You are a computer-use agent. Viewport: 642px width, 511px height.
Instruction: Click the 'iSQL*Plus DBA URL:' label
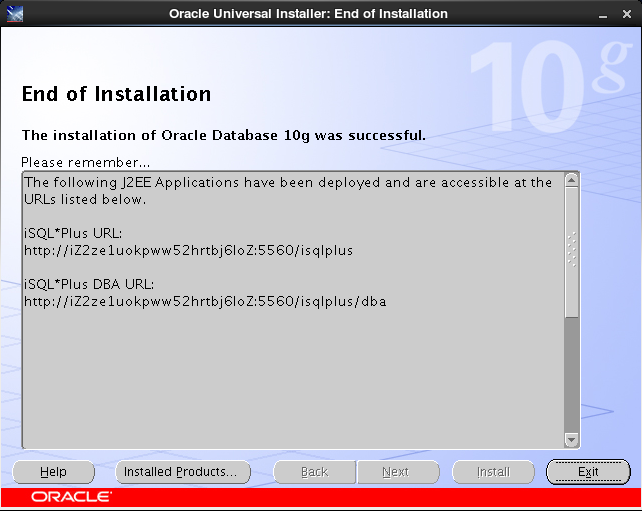pos(89,284)
